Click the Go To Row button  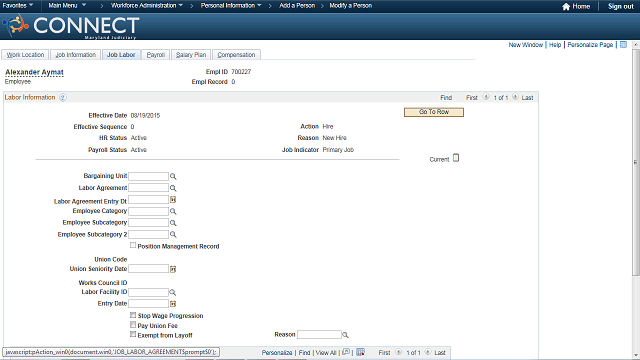tap(434, 112)
